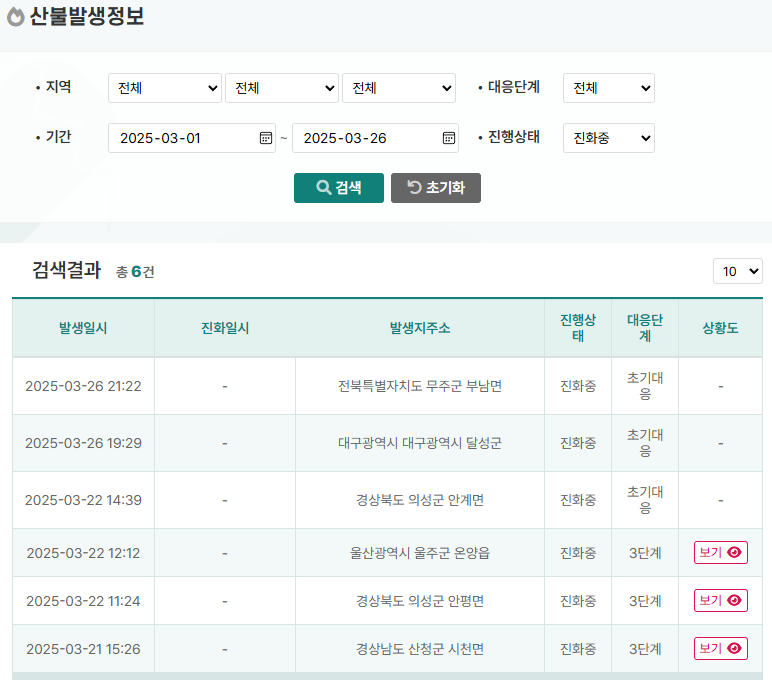Click the 총 6건 result count
The image size is (772, 680).
pos(135,272)
